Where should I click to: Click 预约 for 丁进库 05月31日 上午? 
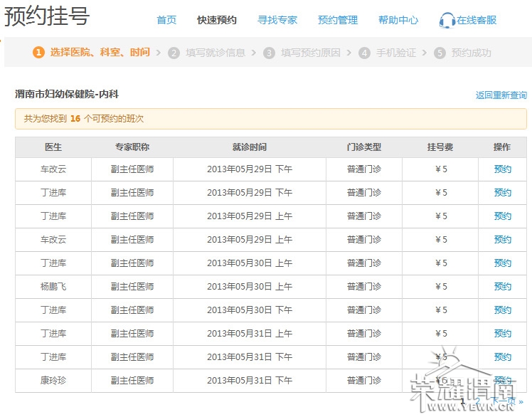[502, 334]
